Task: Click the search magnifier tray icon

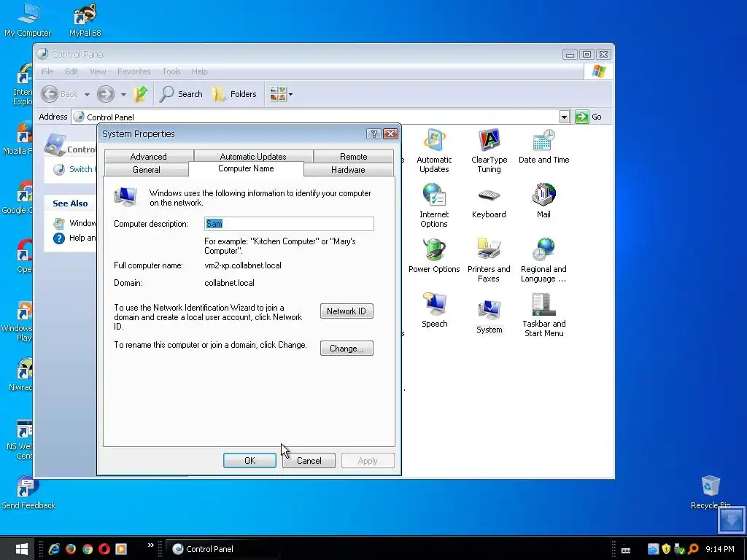Action: pos(693,549)
